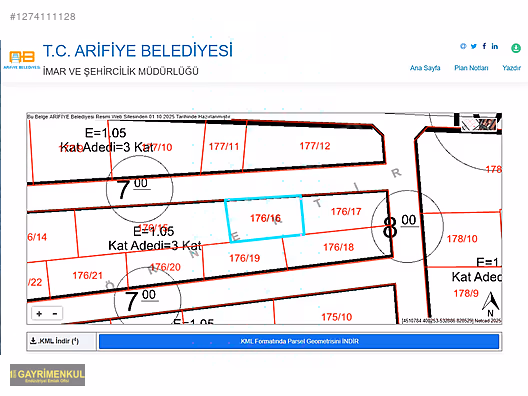Select parcel 175/10 on map
This screenshot has width=528, height=396.
pyautogui.click(x=336, y=317)
